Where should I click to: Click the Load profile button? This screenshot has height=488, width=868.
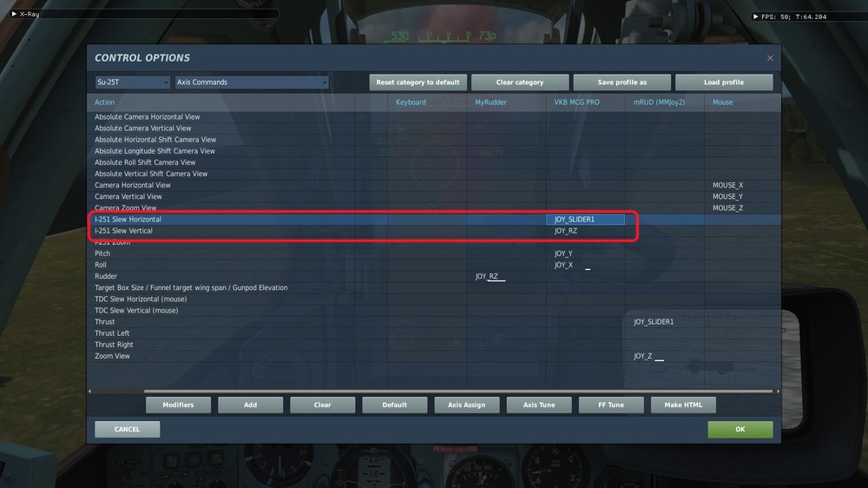(724, 82)
